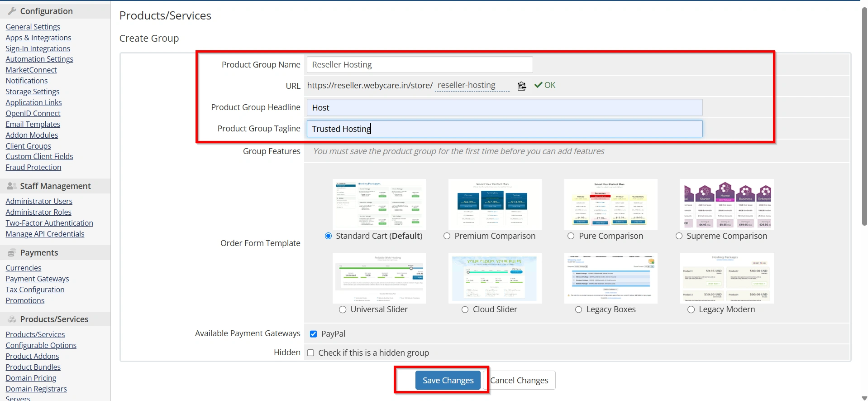Image resolution: width=868 pixels, height=401 pixels.
Task: Click the scrollbar down arrow
Action: 864,398
